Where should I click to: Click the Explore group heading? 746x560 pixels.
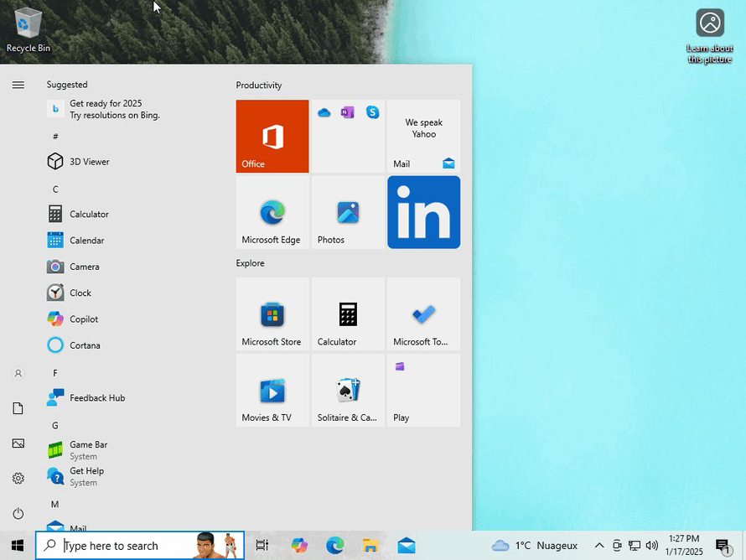251,263
